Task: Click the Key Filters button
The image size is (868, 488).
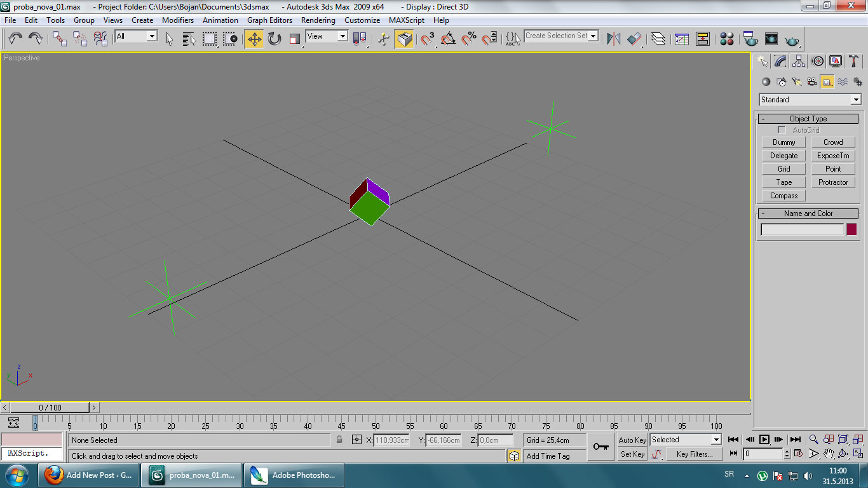Action: tap(695, 454)
